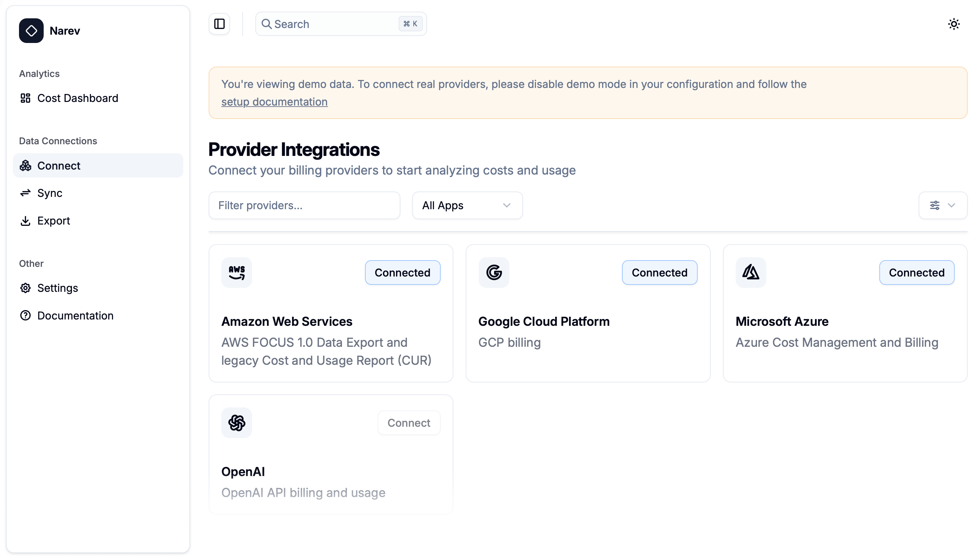Open Settings from the sidebar
The width and height of the screenshot is (980, 559).
coord(98,288)
